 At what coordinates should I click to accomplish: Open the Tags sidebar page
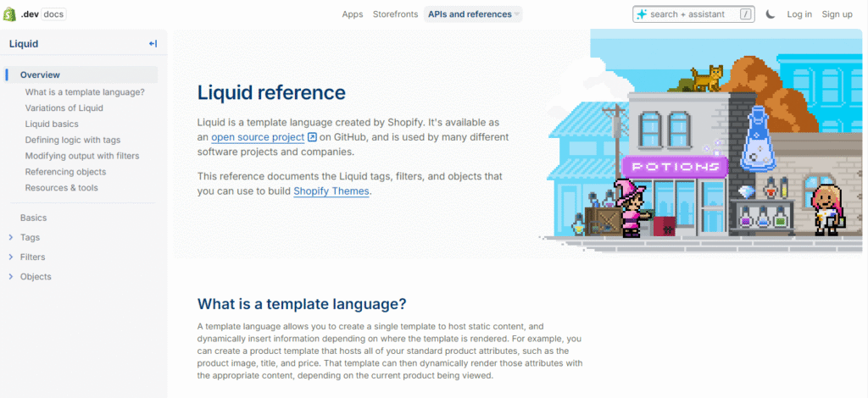(x=30, y=238)
